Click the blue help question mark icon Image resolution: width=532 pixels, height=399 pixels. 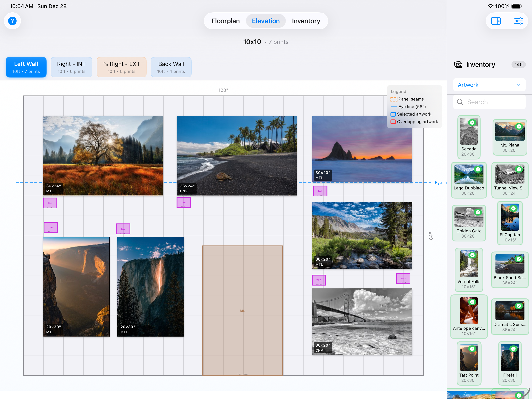[12, 21]
